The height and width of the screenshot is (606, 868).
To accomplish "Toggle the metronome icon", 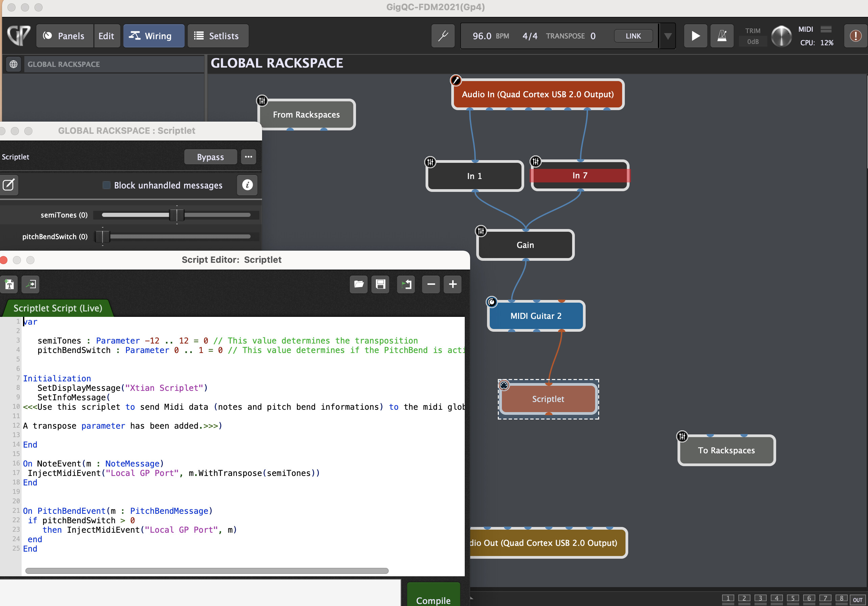I will (721, 36).
